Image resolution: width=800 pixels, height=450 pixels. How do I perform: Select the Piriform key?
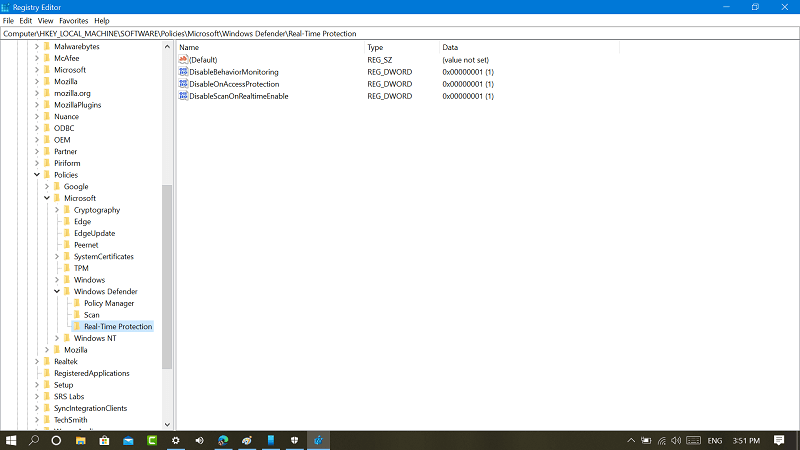click(x=67, y=163)
